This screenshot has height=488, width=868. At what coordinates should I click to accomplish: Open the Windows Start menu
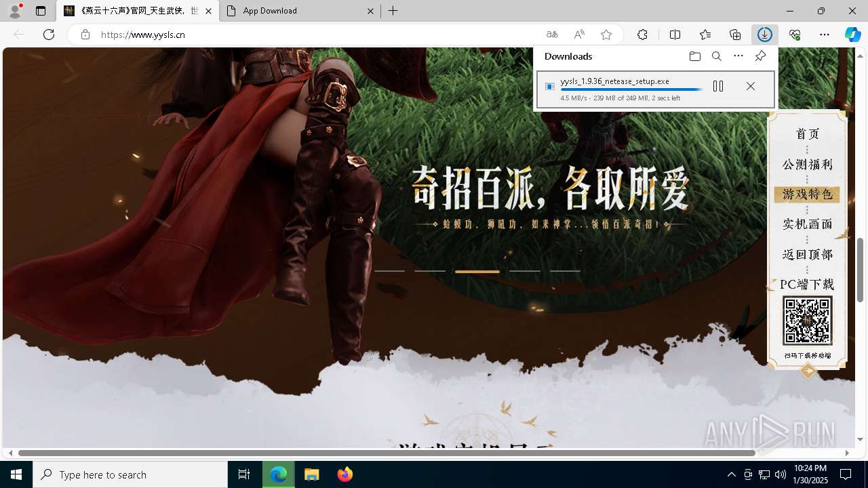pyautogui.click(x=16, y=474)
